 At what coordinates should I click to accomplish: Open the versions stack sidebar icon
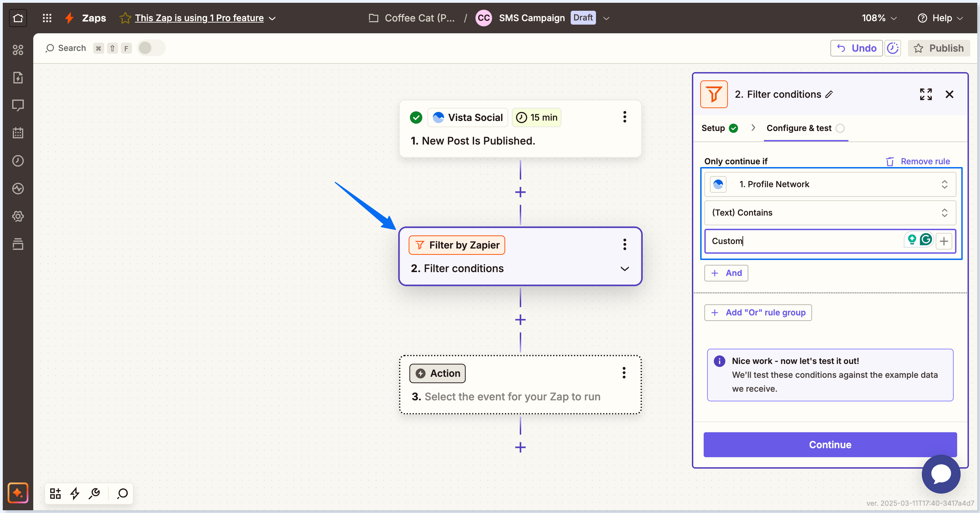18,244
